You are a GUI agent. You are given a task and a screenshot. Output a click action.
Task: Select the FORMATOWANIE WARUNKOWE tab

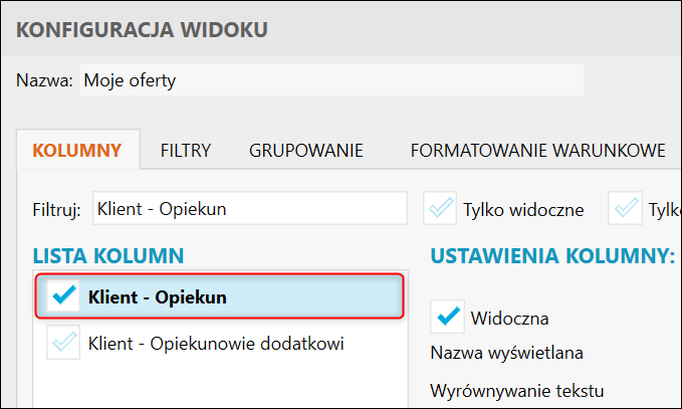coord(538,151)
